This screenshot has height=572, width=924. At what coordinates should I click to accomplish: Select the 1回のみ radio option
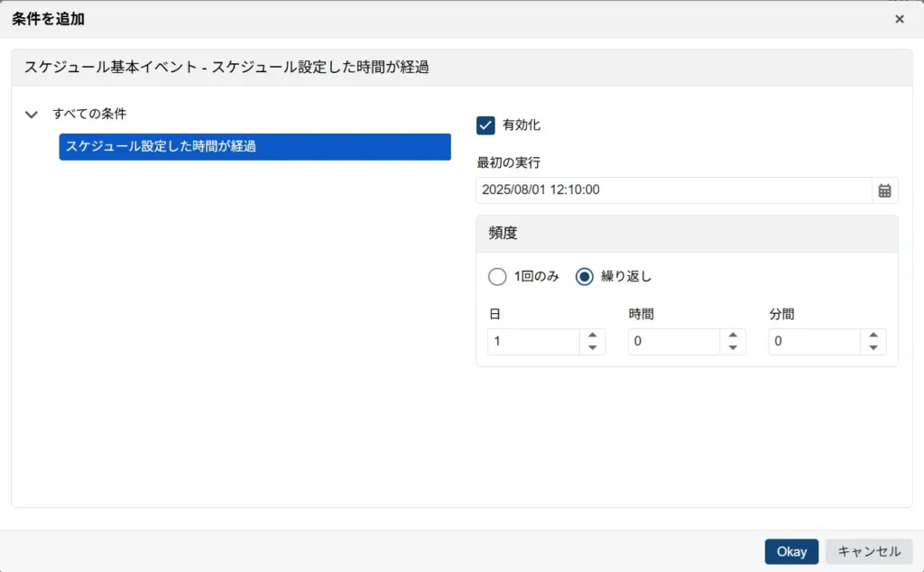497,277
